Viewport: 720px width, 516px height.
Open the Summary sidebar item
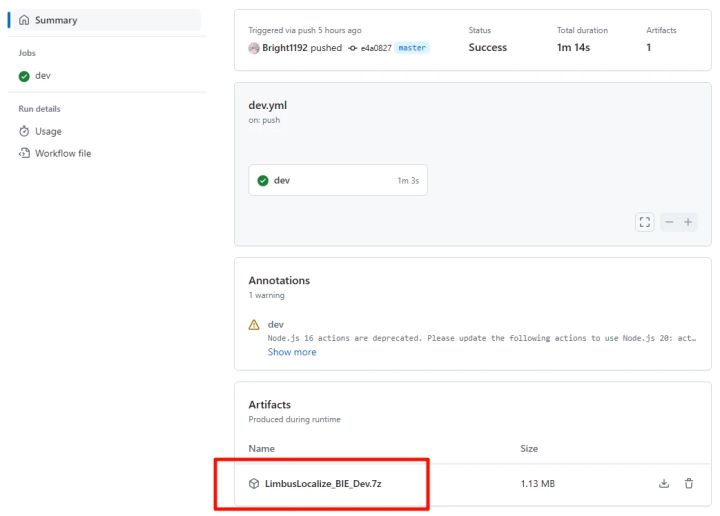105,20
